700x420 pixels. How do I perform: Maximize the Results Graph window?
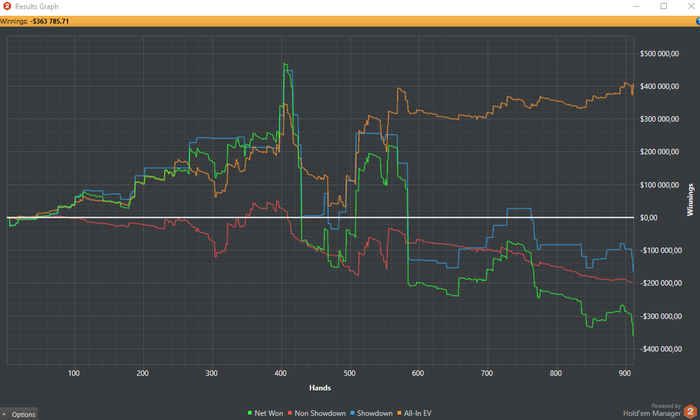tap(664, 6)
